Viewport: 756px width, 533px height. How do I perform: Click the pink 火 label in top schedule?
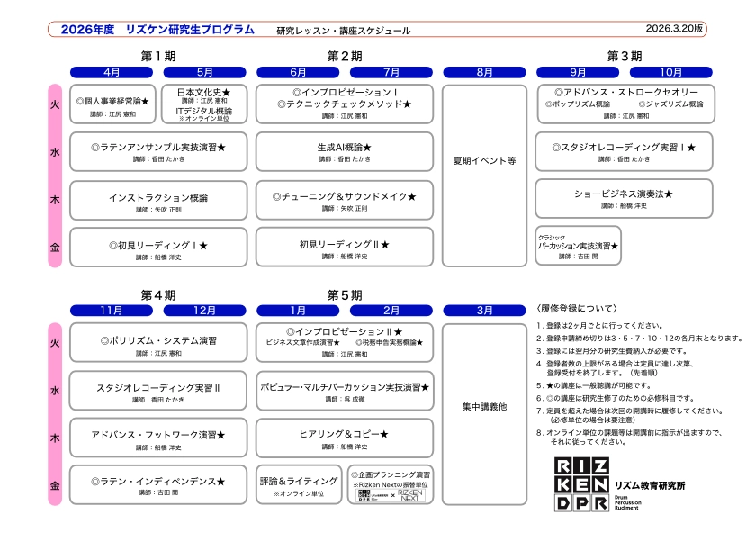(55, 105)
